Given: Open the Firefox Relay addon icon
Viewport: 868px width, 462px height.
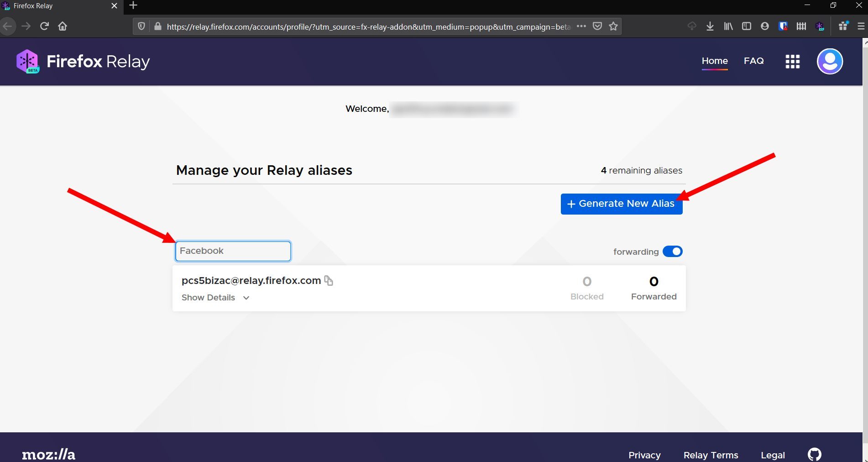Looking at the screenshot, I should click(820, 26).
